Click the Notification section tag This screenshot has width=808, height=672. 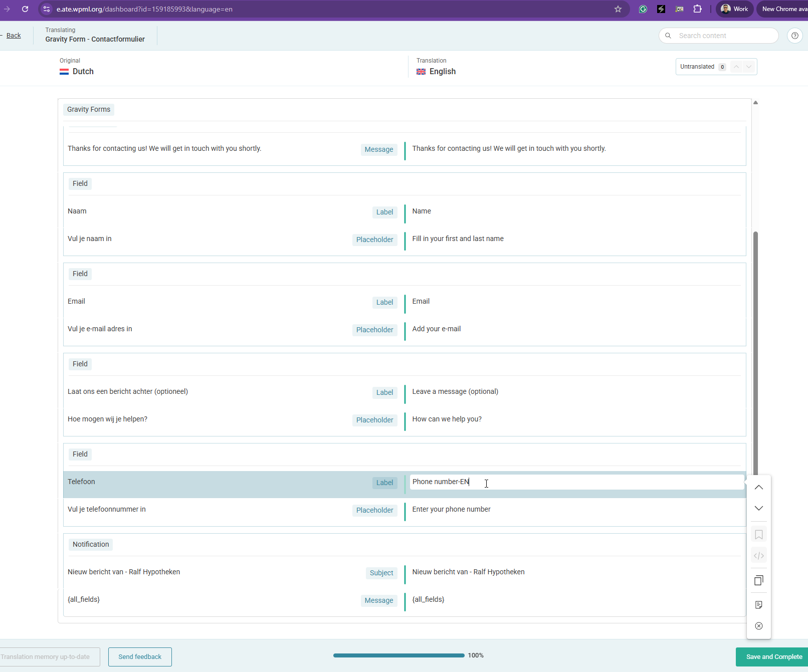coord(91,544)
